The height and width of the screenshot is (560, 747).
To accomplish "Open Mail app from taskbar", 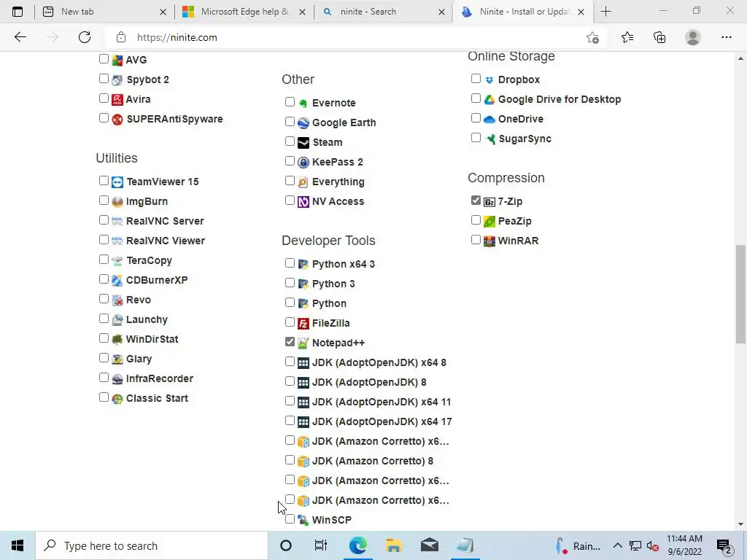I will (x=429, y=545).
